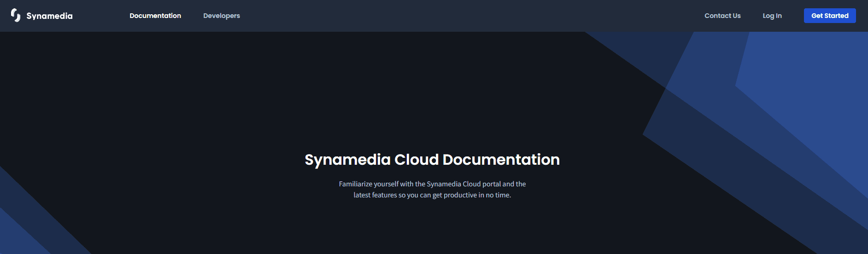Image resolution: width=868 pixels, height=254 pixels.
Task: Click the 'latest features so you can get productive' line
Action: tap(432, 195)
